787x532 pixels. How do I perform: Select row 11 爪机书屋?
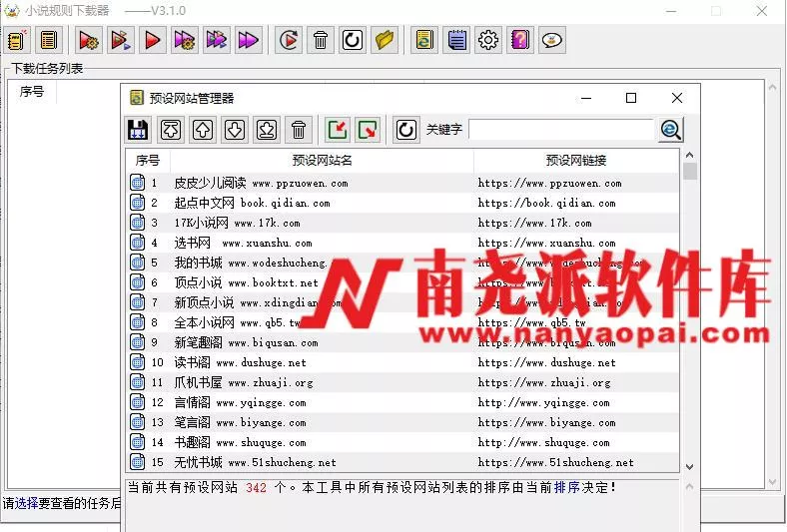402,382
